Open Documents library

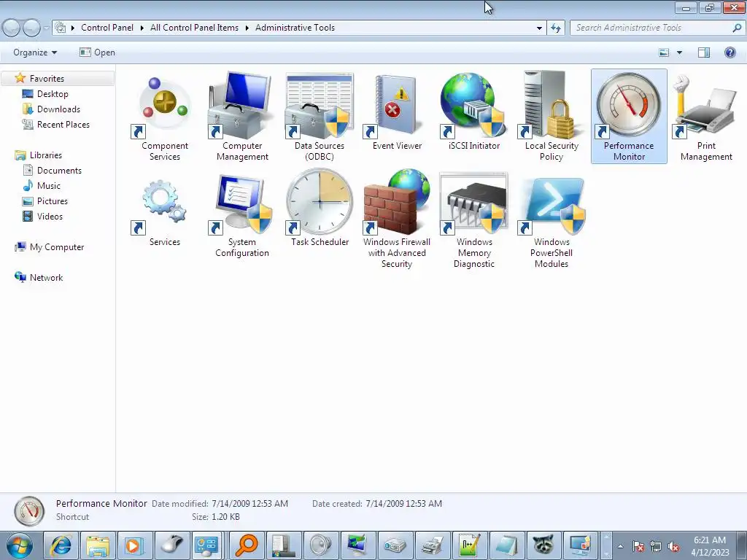coord(59,171)
